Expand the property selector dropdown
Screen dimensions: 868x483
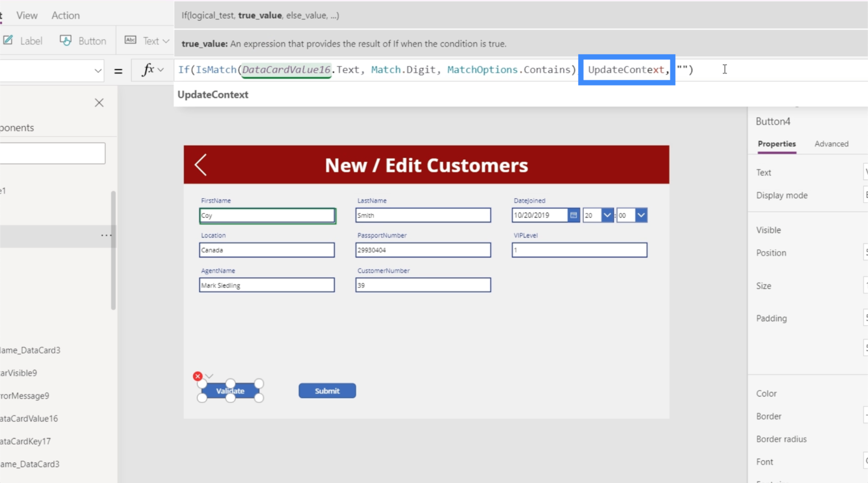tap(98, 71)
